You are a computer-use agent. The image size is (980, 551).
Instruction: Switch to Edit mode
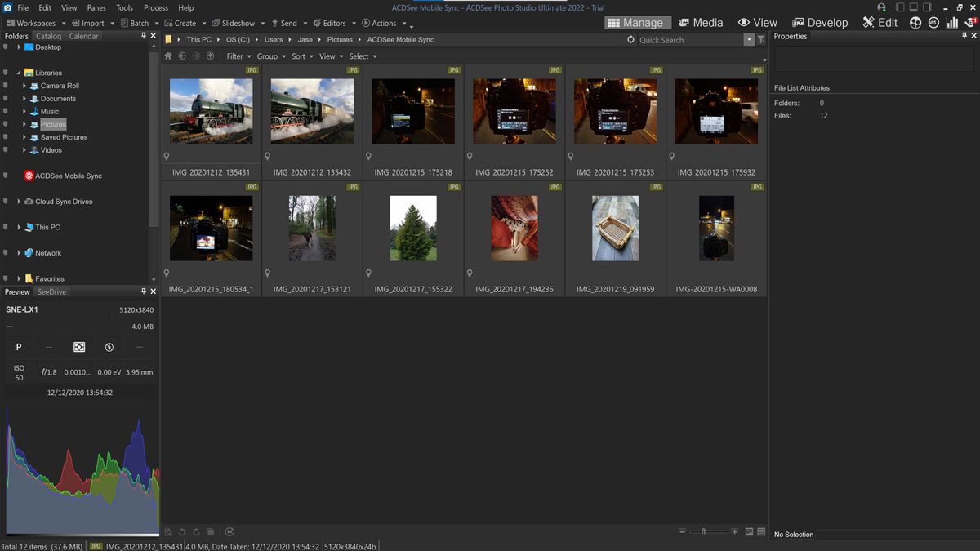pyautogui.click(x=880, y=23)
